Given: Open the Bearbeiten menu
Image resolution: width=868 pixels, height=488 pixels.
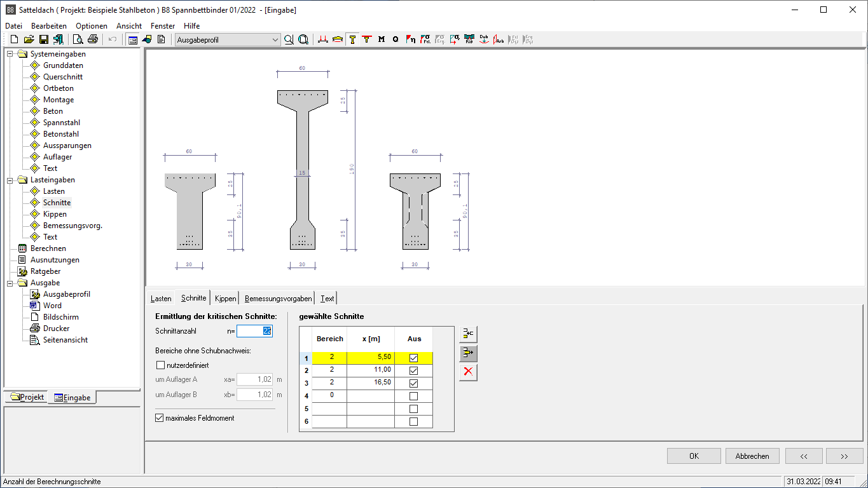Looking at the screenshot, I should [49, 26].
